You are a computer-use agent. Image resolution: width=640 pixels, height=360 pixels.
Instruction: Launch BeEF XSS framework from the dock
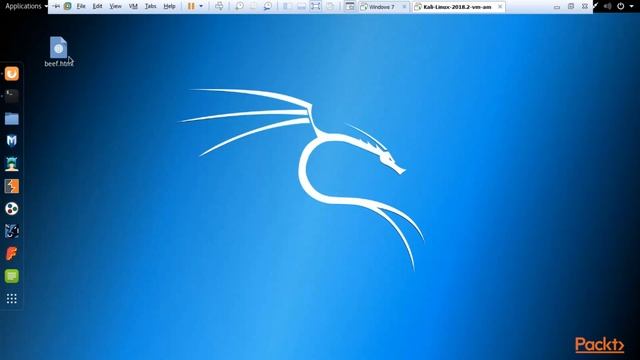coord(12,231)
